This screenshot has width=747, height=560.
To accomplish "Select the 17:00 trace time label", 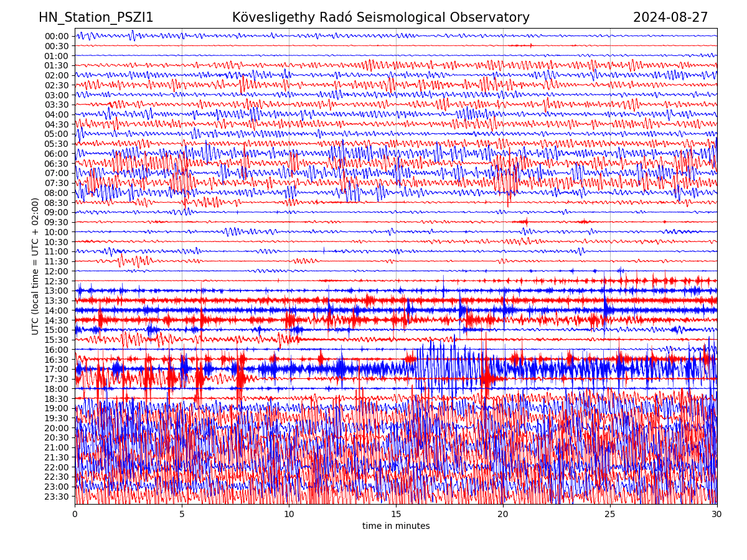I will [x=57, y=369].
